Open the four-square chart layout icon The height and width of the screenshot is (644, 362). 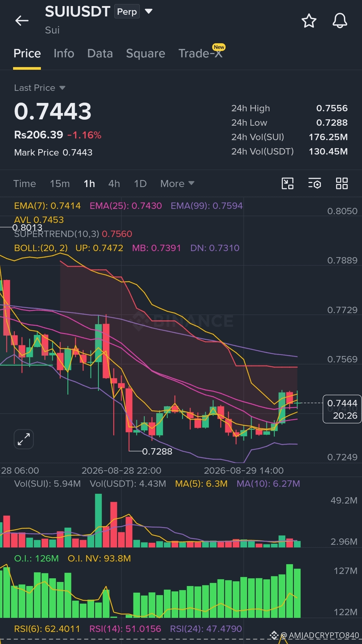[342, 183]
